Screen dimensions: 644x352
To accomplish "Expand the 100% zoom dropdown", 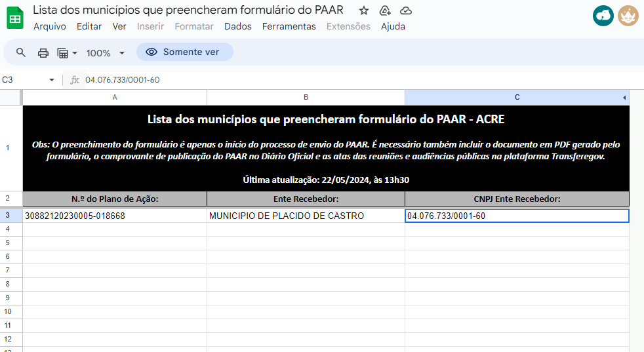I will 105,52.
